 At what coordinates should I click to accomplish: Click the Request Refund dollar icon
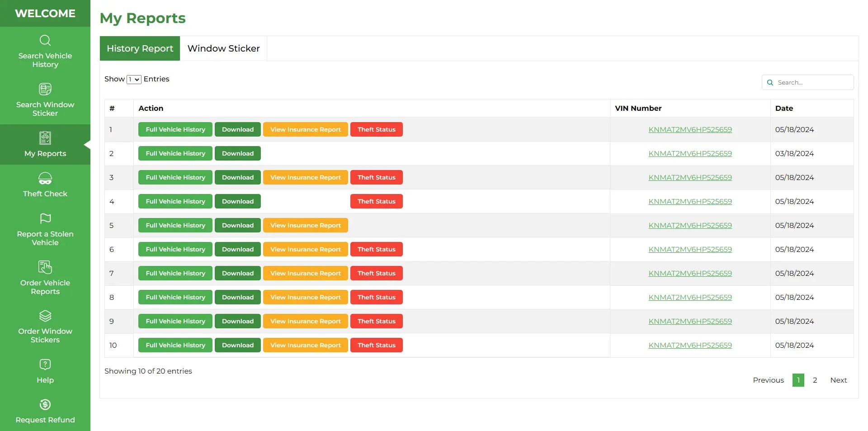pyautogui.click(x=45, y=404)
